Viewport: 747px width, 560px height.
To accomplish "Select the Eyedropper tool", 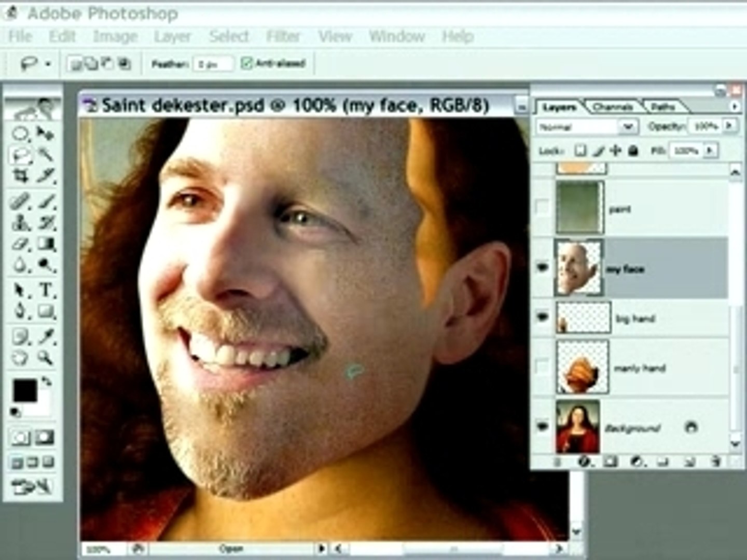I will (x=46, y=337).
